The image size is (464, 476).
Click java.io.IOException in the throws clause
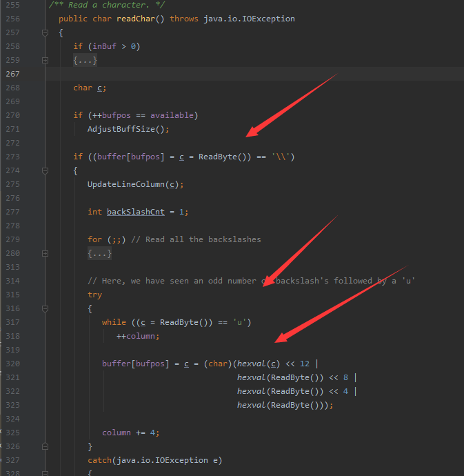coord(249,19)
